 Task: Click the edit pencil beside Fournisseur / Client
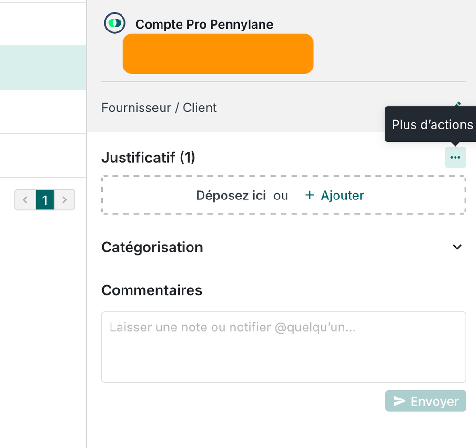click(x=457, y=105)
